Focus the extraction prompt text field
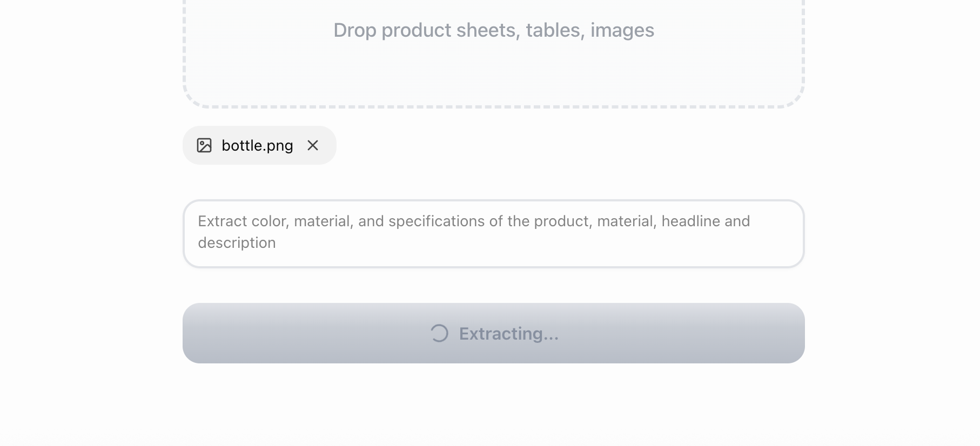 pos(493,233)
